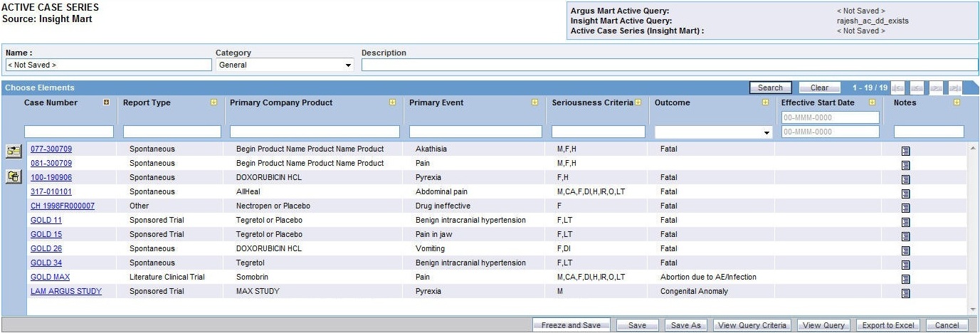
Task: Open case link GOLD 34
Action: (x=46, y=263)
